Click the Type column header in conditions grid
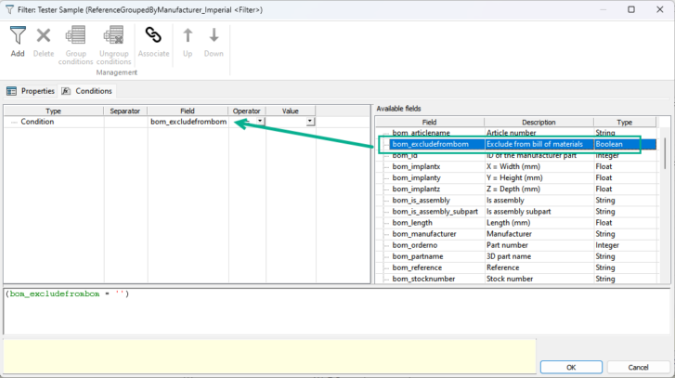The width and height of the screenshot is (676, 379). [53, 111]
